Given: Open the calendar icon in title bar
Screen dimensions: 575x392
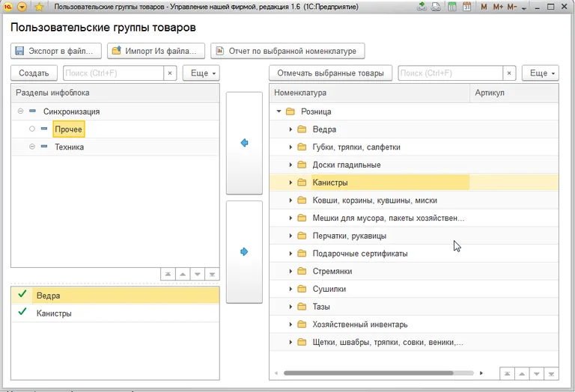Looking at the screenshot, I should click(466, 7).
